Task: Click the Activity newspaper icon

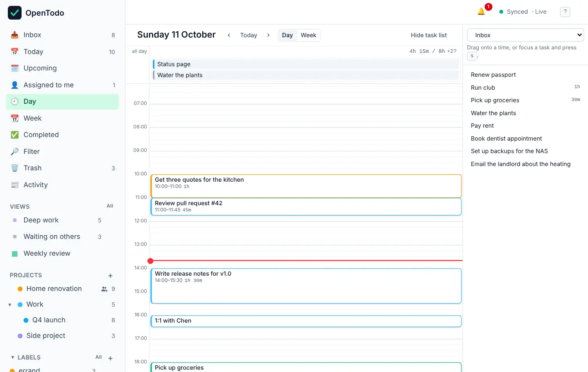Action: pyautogui.click(x=15, y=185)
